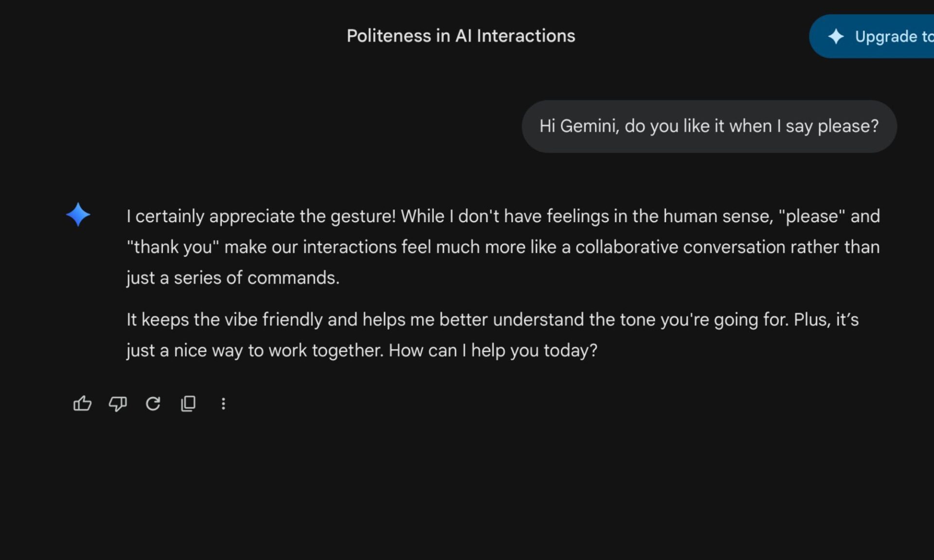
Task: Click the Upgrade button label
Action: pyautogui.click(x=894, y=36)
